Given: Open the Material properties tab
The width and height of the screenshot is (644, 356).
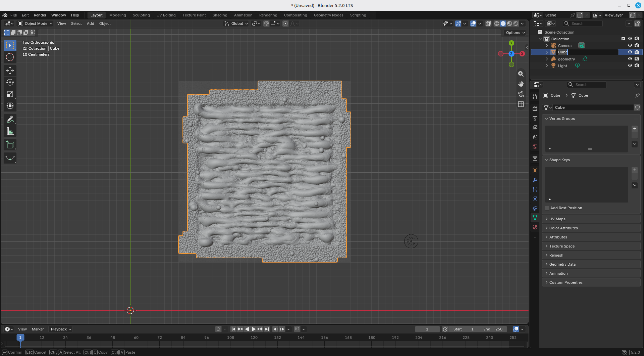Looking at the screenshot, I should 535,227.
